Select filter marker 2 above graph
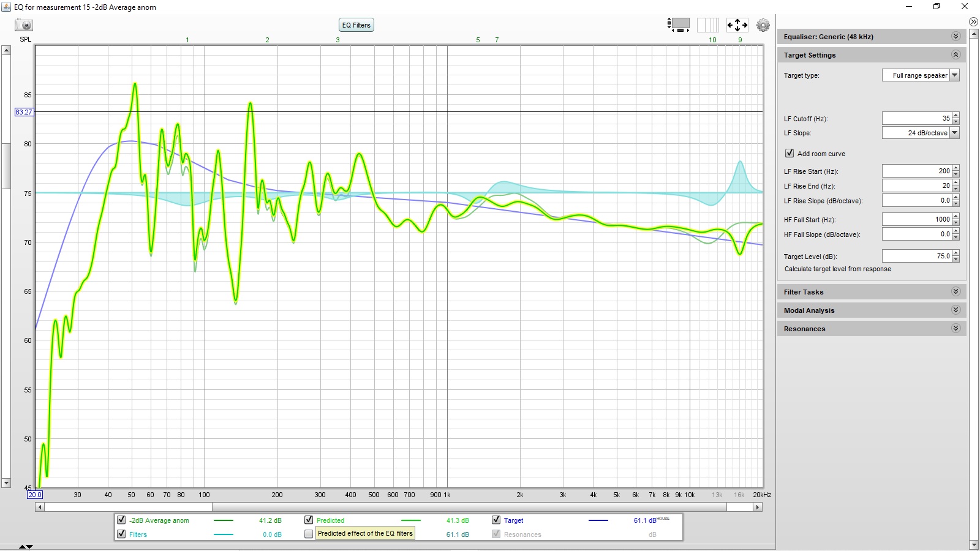Screen dimensions: 980x551 267,40
